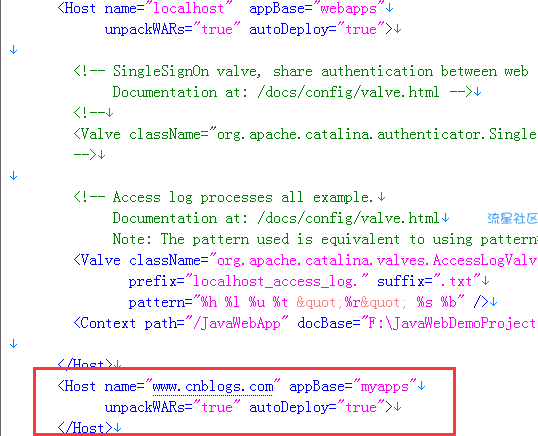The image size is (538, 436).
Task: Click the '/docs/config/valve.html' path in first comment
Action: (348, 92)
